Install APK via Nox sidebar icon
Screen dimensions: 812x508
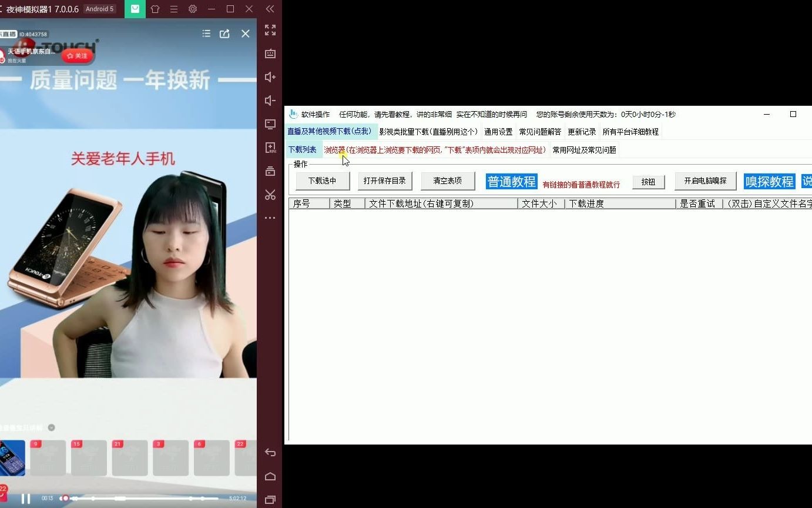[x=270, y=148]
